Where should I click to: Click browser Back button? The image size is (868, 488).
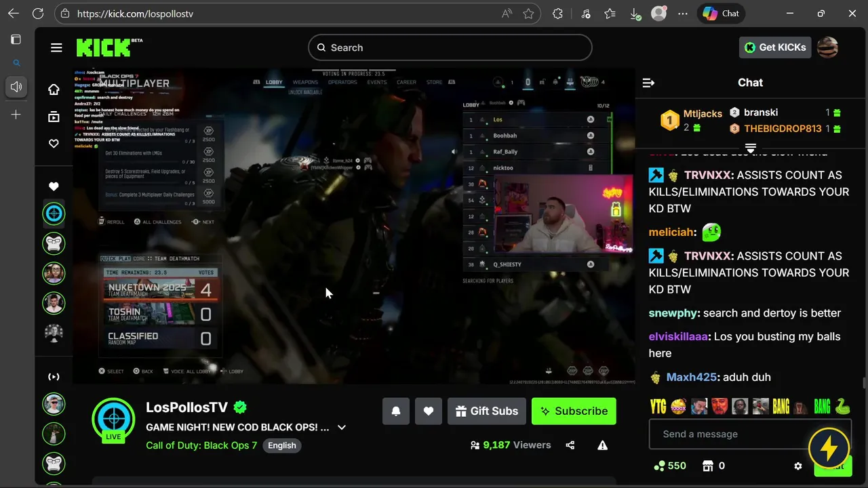(x=14, y=14)
